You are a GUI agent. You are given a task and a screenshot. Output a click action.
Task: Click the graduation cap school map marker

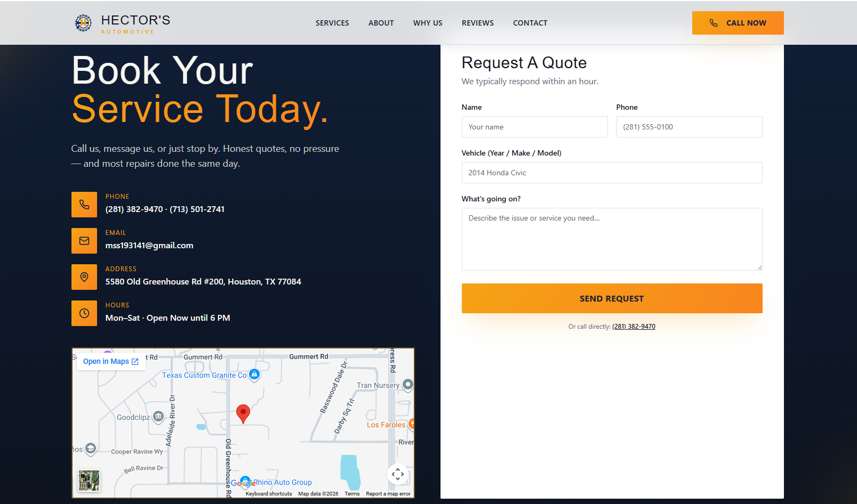pos(91,449)
